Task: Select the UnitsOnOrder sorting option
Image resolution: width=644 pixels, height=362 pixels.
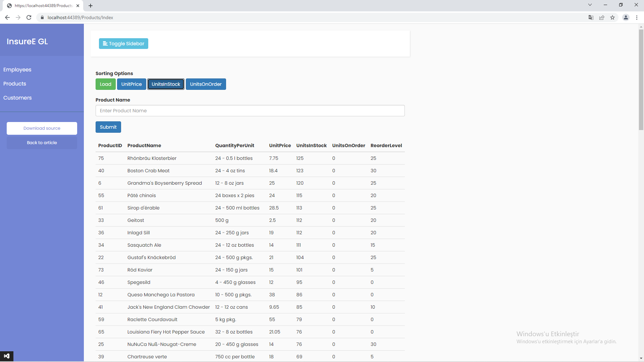Action: click(x=206, y=84)
